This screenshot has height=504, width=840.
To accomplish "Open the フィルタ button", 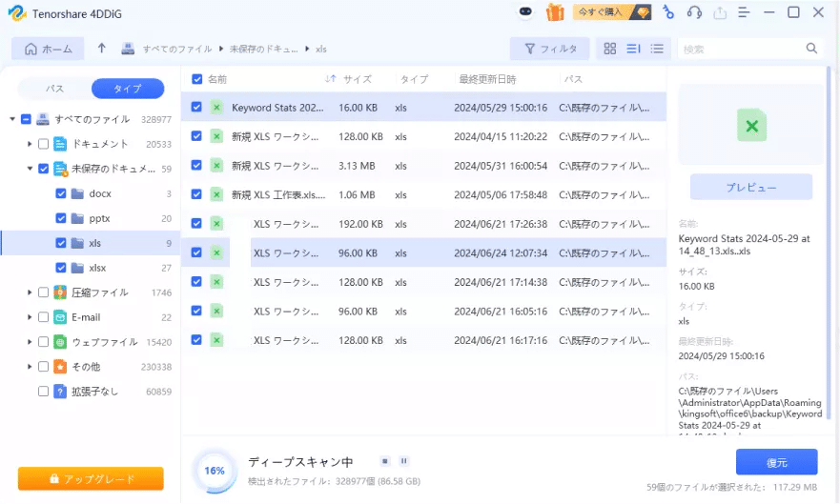I will (549, 49).
